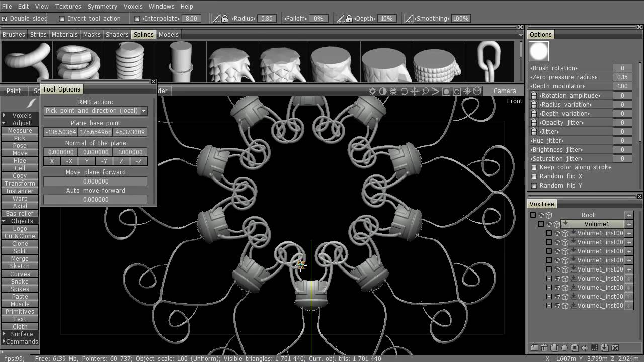Switch to the Brushes tab
The width and height of the screenshot is (644, 362).
coord(14,34)
